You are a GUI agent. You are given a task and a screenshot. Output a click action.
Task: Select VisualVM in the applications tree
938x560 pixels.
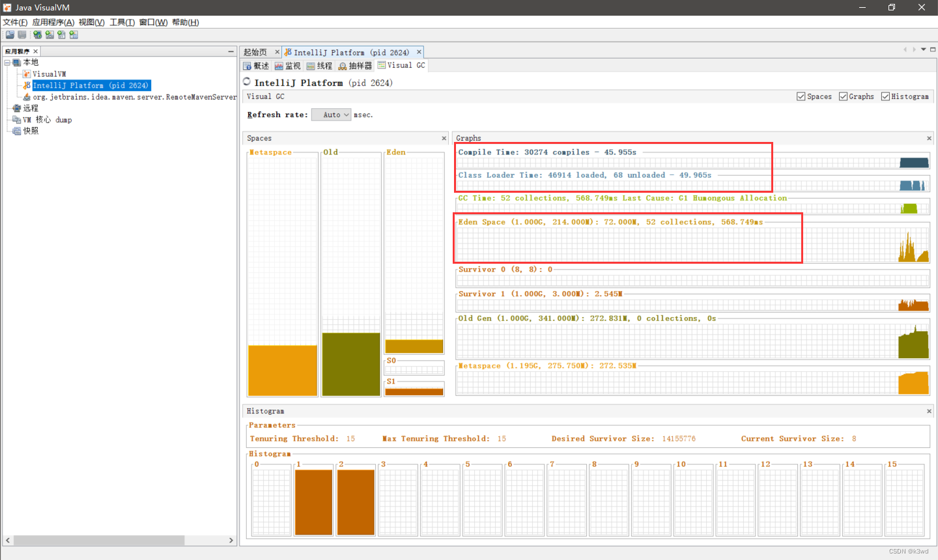50,74
